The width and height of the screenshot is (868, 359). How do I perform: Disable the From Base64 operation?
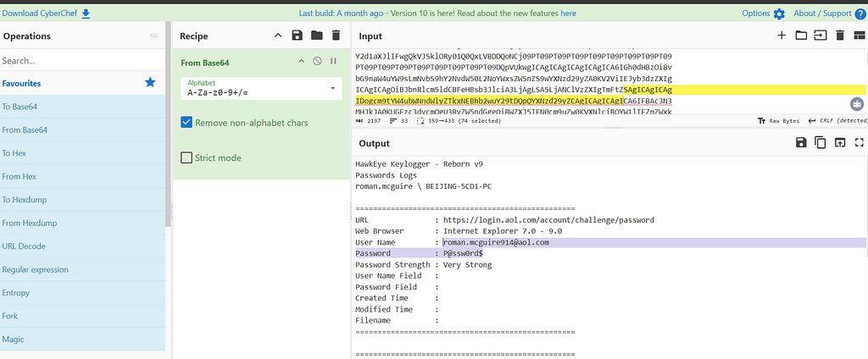click(317, 62)
